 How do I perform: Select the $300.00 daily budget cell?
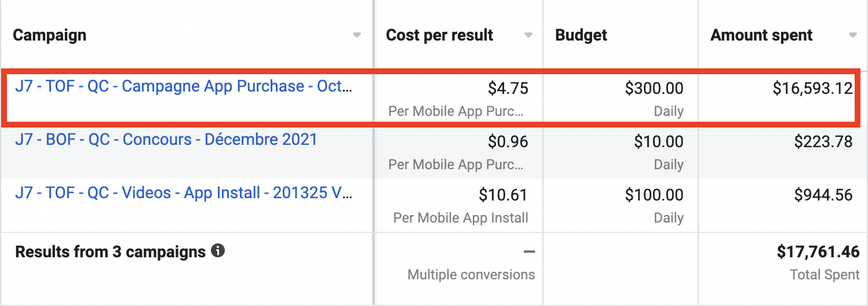(654, 89)
